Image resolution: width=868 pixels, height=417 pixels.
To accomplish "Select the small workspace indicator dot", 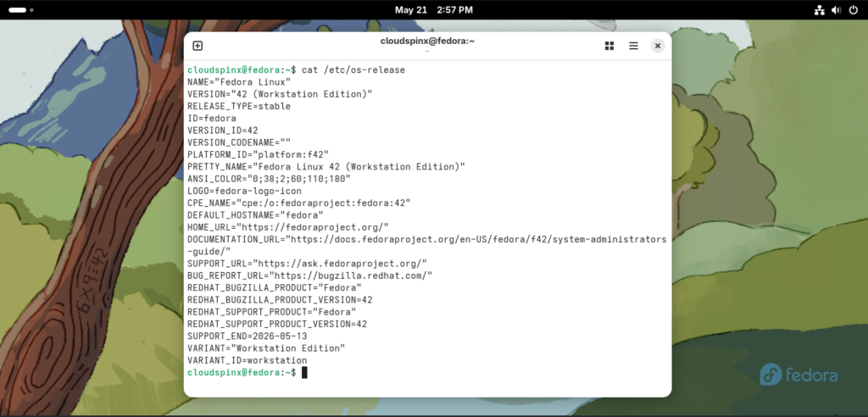I will point(31,10).
